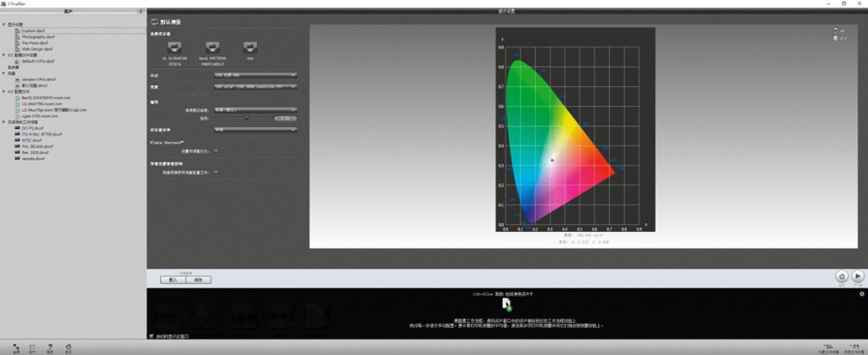
Task: Toggle the Flare Correct measurement checkbox
Action: 216,150
